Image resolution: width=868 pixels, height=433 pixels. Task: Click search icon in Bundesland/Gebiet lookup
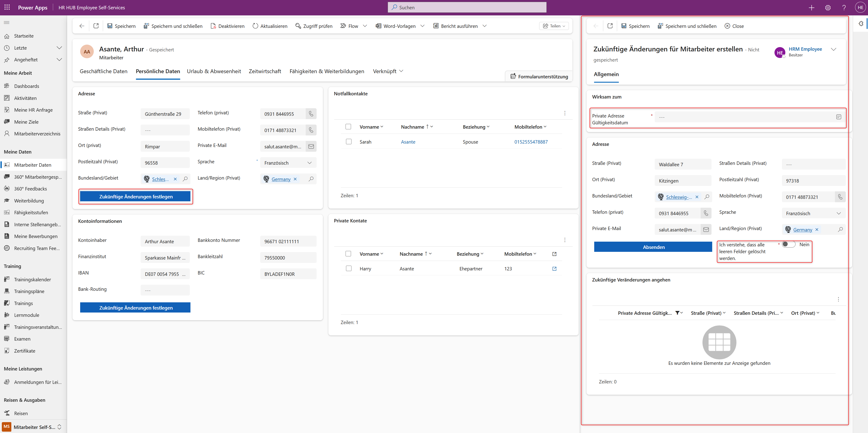point(185,179)
